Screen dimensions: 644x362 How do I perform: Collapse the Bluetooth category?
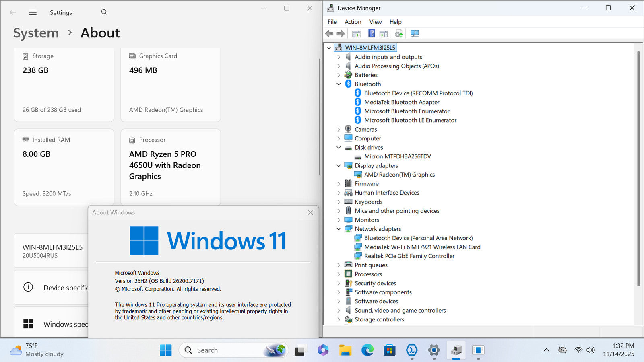(x=339, y=84)
